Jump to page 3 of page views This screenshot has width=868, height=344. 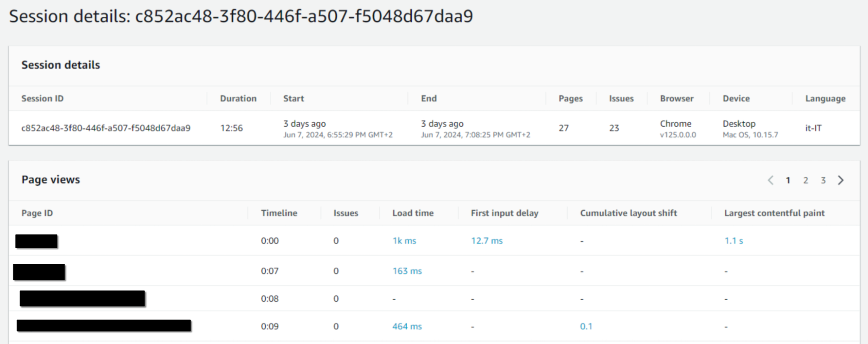click(x=823, y=180)
